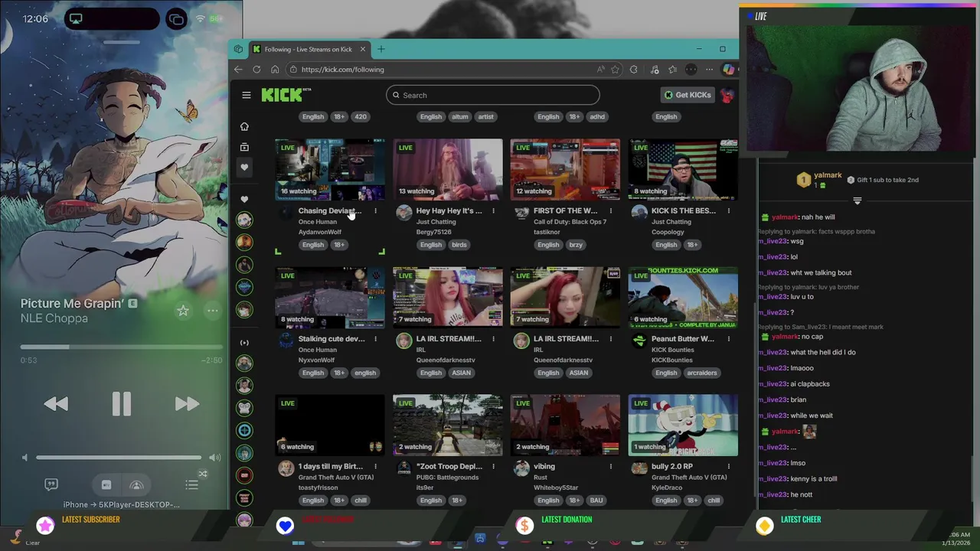Open options menu for Zoot Troop Depl stream
This screenshot has width=980, height=551.
493,466
